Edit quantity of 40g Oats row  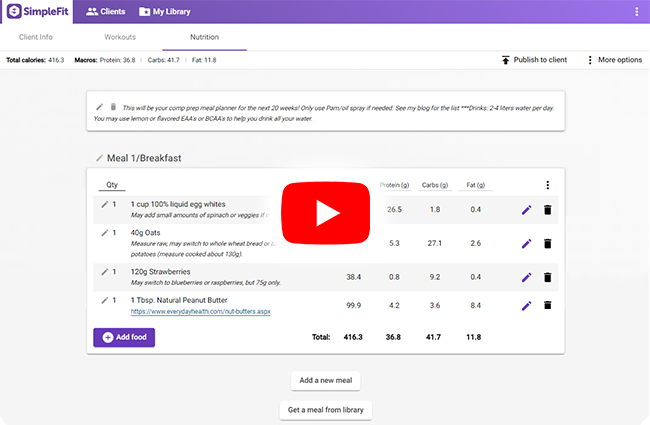pos(104,233)
